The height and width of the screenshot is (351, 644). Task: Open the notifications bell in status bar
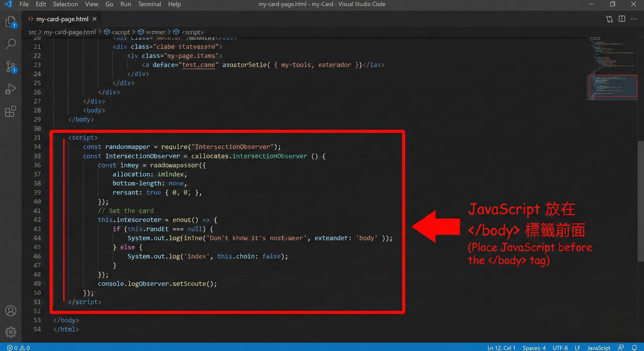coord(634,348)
